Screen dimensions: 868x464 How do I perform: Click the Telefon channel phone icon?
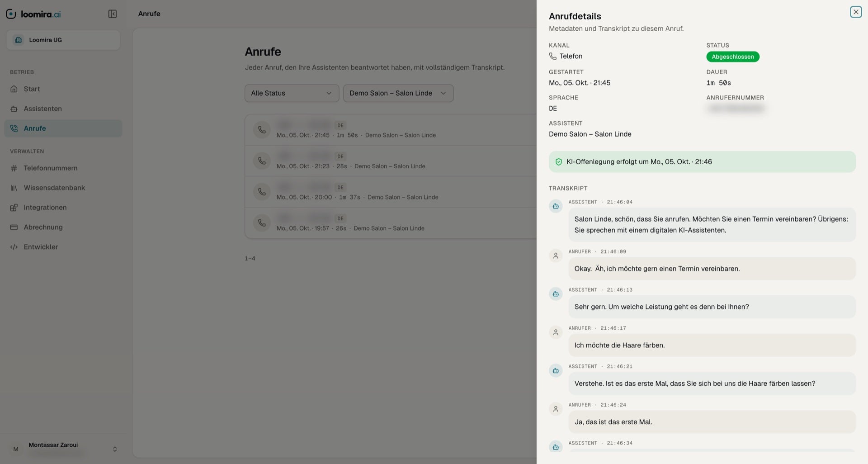tap(553, 56)
